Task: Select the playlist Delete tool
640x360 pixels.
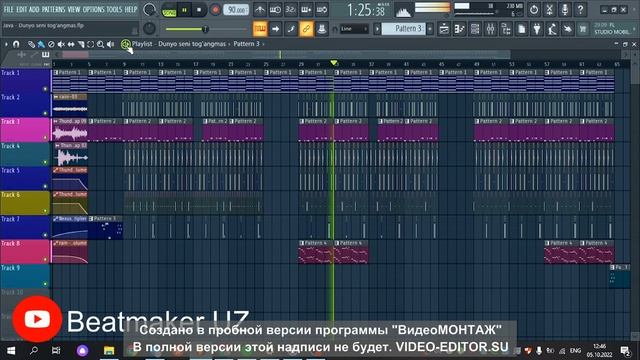Action: tap(51, 44)
